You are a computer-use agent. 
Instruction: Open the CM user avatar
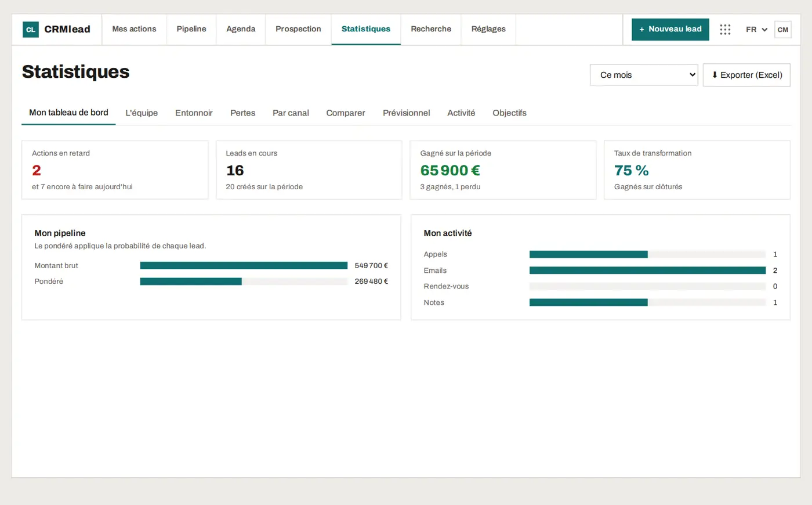[783, 30]
